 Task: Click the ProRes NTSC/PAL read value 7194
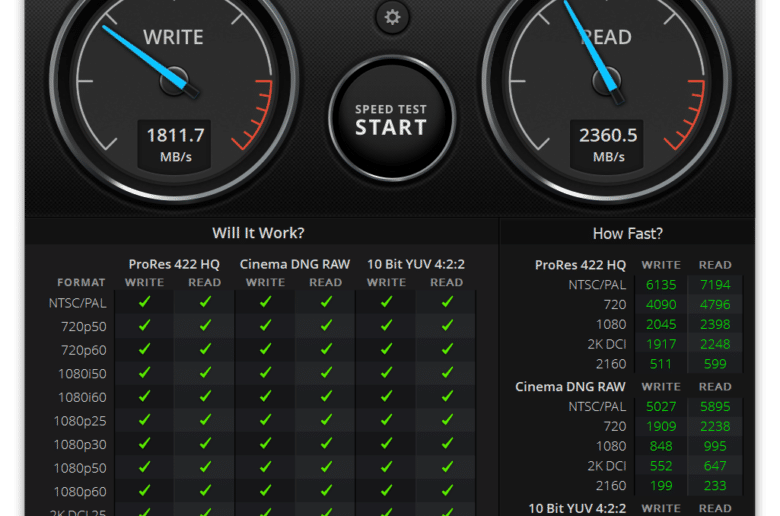pos(715,285)
